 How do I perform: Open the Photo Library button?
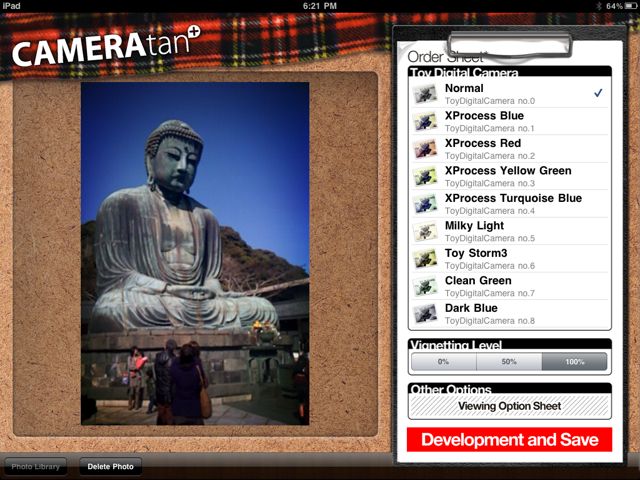(36, 467)
